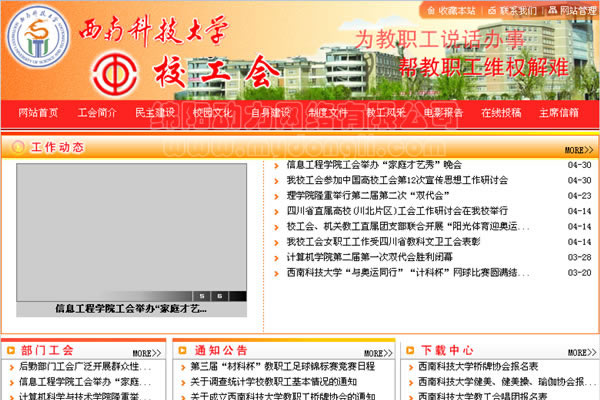Click MORE link in 通知公告 section
The image size is (600, 400).
point(378,353)
